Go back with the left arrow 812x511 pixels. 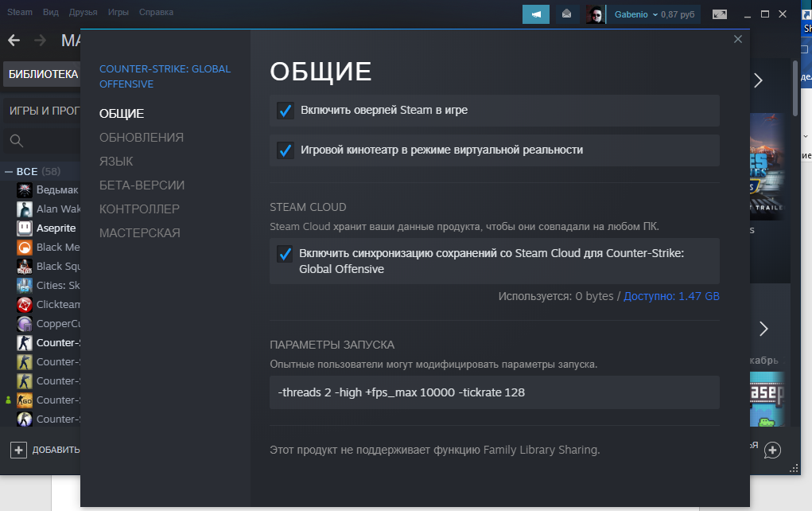(14, 41)
